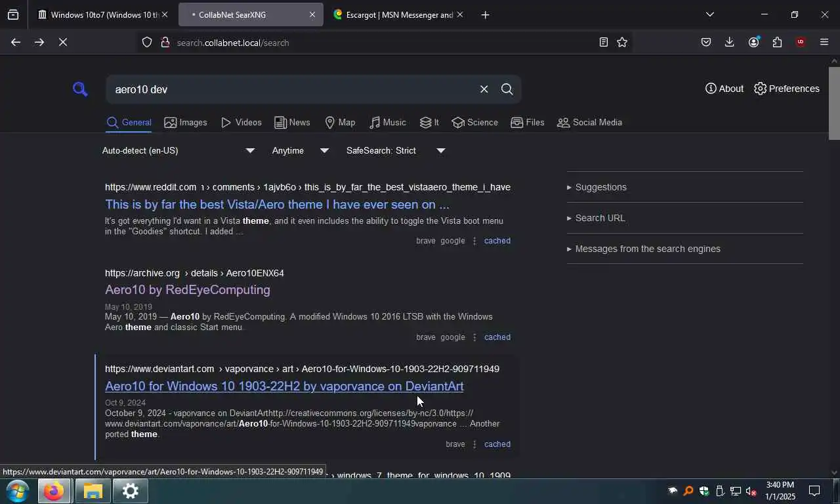Switch to News category
Viewport: 840px width, 504px height.
[292, 122]
